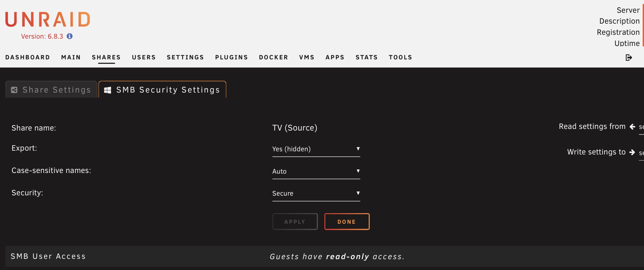This screenshot has height=270, width=644.
Task: Open the Tools menu item
Action: pos(400,57)
